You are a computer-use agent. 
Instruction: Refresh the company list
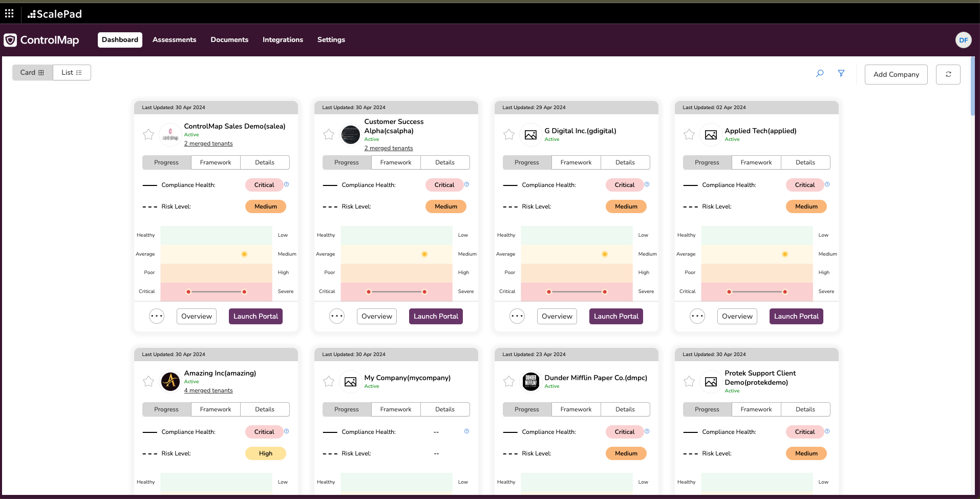(x=948, y=74)
